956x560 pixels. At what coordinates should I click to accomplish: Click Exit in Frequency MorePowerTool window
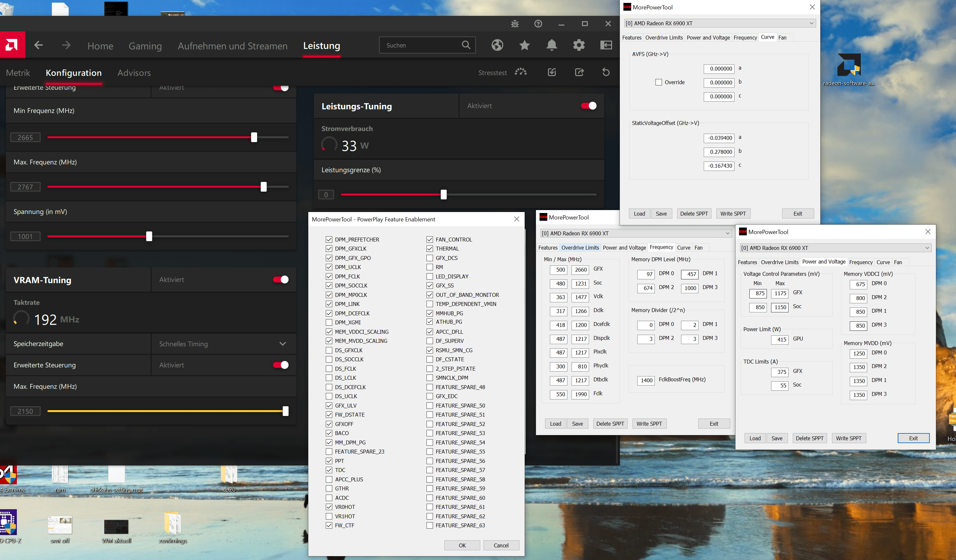713,423
